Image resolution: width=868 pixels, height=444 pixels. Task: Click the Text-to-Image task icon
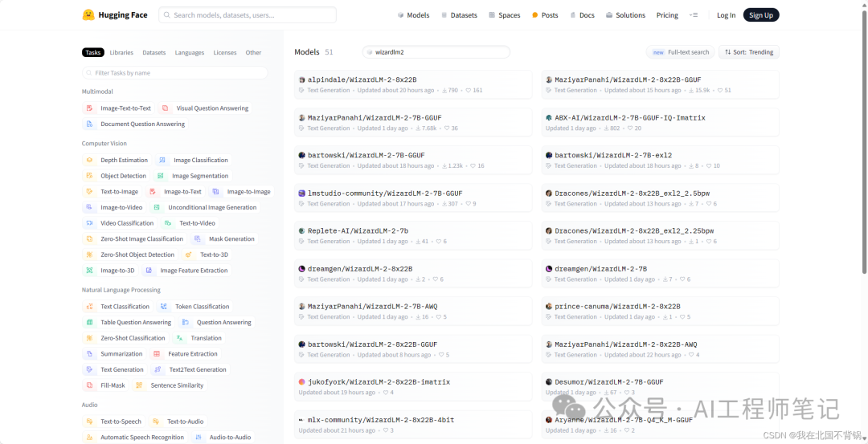[90, 192]
